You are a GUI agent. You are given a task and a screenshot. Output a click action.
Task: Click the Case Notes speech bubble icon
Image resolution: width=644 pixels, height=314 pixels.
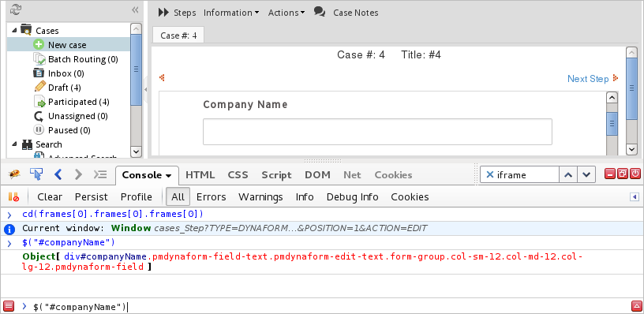[x=320, y=12]
